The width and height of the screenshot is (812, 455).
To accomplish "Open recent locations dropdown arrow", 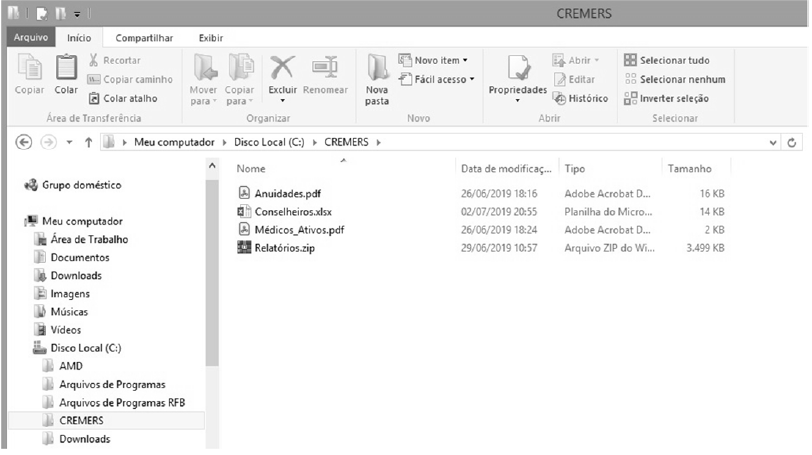I will 69,142.
